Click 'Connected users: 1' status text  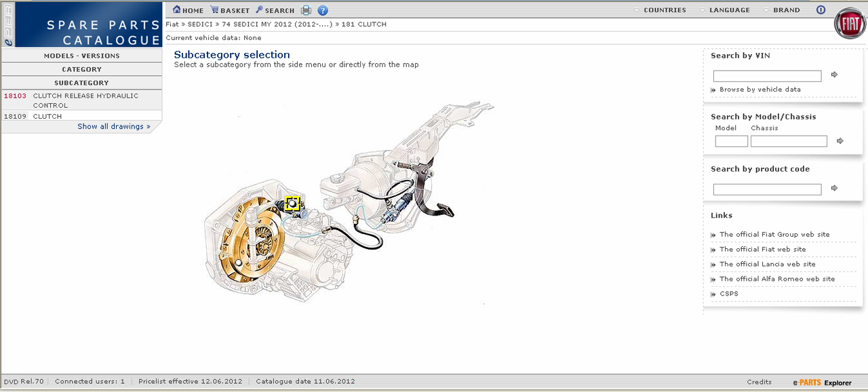click(x=90, y=382)
